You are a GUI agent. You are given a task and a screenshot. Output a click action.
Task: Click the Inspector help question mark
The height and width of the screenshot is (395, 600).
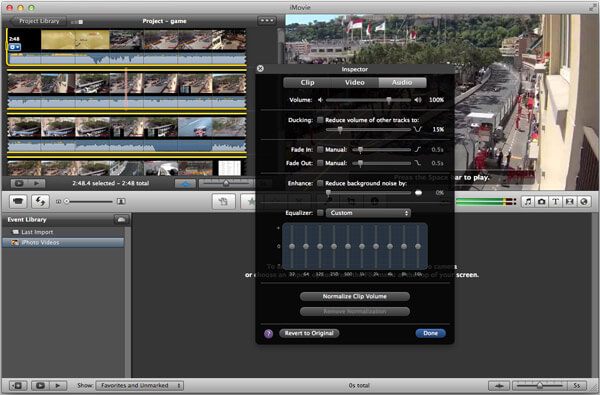[x=269, y=333]
